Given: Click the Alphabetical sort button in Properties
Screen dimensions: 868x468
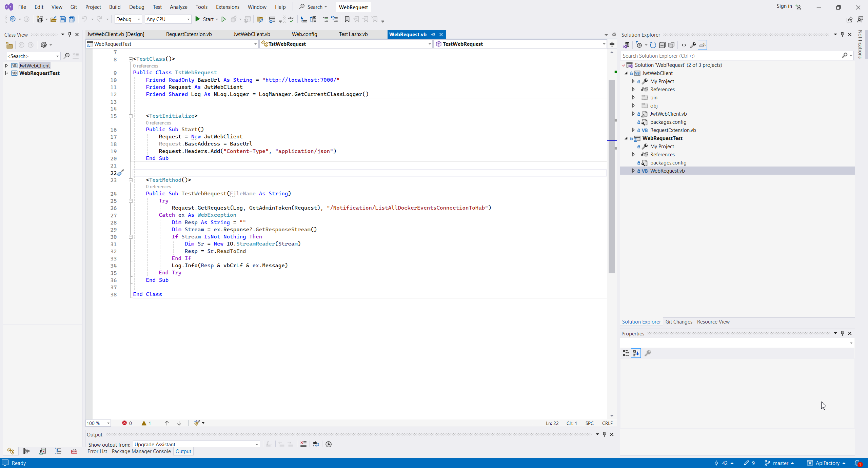Looking at the screenshot, I should tap(636, 353).
